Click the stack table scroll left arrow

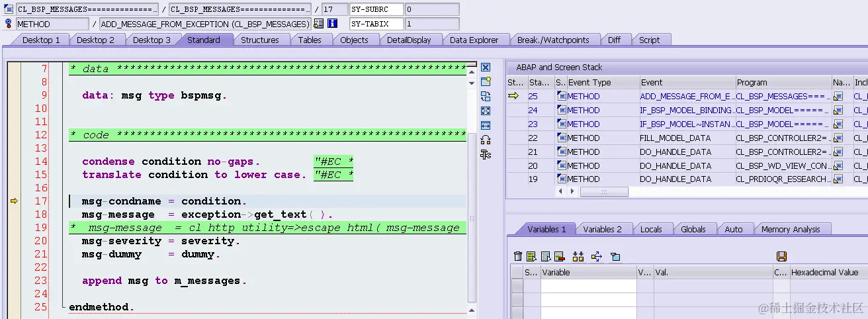pyautogui.click(x=562, y=191)
